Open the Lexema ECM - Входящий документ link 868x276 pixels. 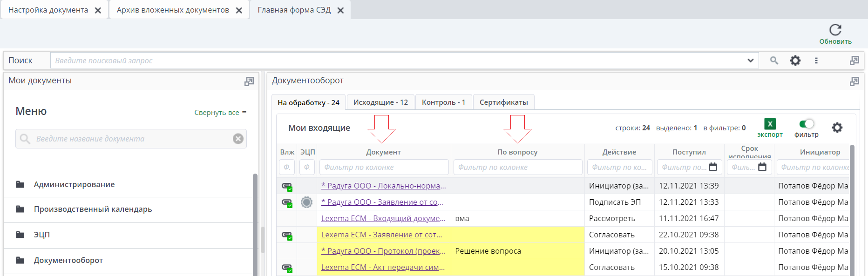click(383, 218)
